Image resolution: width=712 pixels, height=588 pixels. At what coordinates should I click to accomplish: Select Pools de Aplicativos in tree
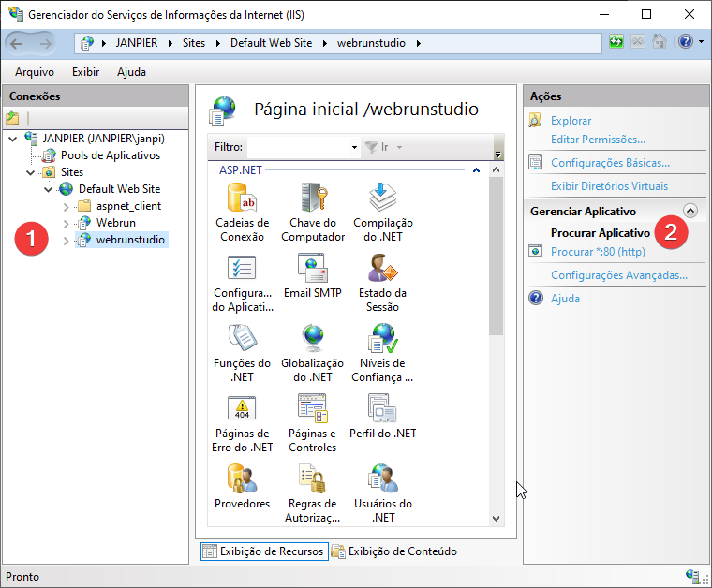click(x=110, y=155)
